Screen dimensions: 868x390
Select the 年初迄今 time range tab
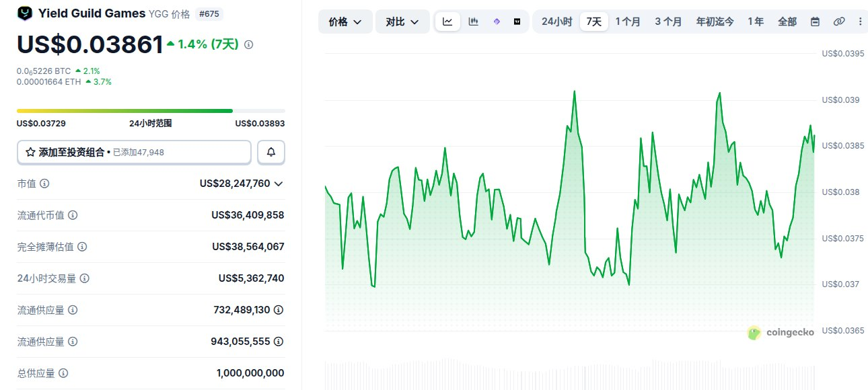[715, 22]
